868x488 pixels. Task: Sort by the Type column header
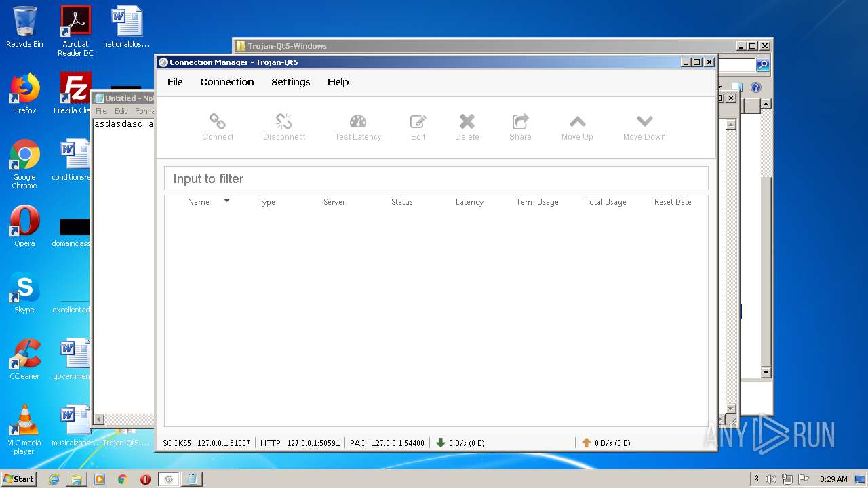(x=267, y=202)
